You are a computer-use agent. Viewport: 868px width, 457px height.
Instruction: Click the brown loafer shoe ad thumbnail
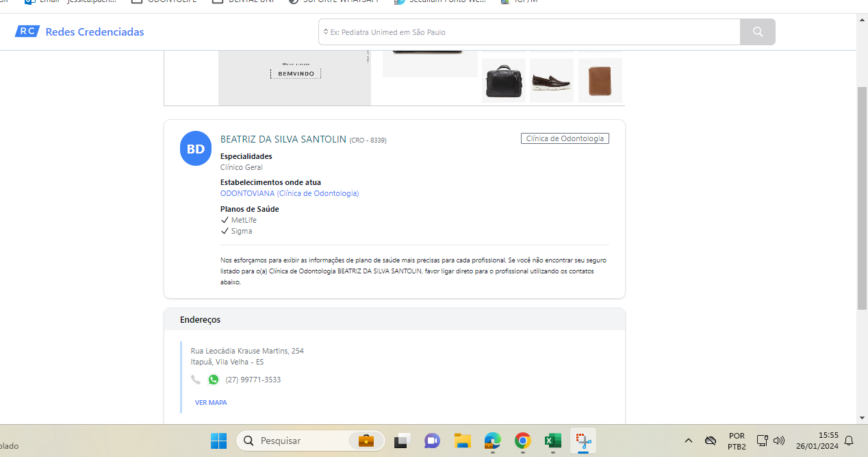coord(552,80)
